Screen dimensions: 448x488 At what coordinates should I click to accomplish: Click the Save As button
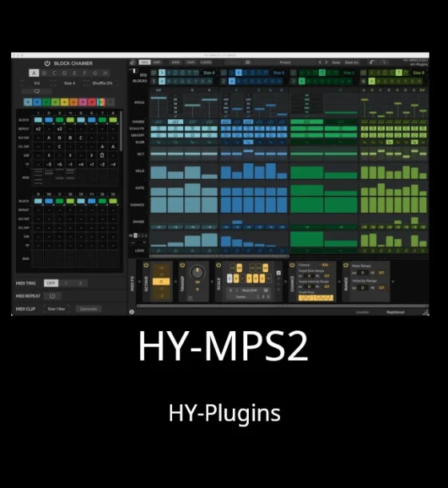(351, 62)
